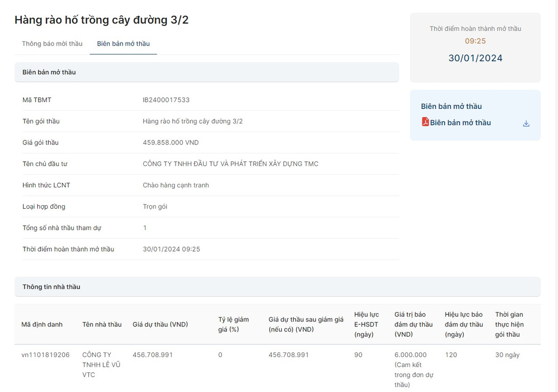Image resolution: width=558 pixels, height=392 pixels.
Task: Click the Tỷ lệ giảm giá column header
Action: click(233, 324)
